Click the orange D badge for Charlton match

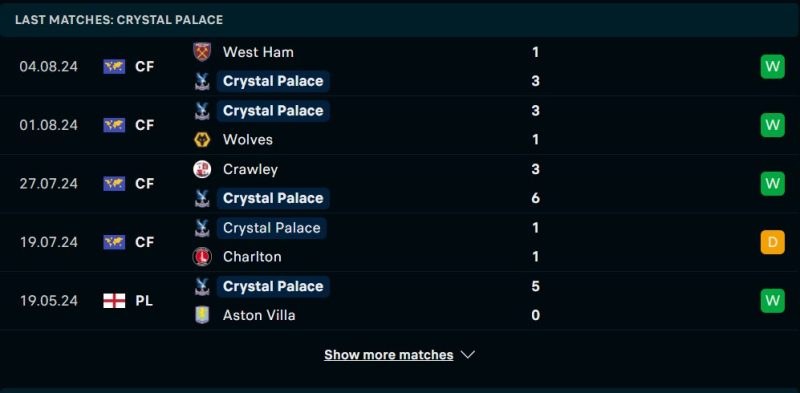click(x=772, y=242)
